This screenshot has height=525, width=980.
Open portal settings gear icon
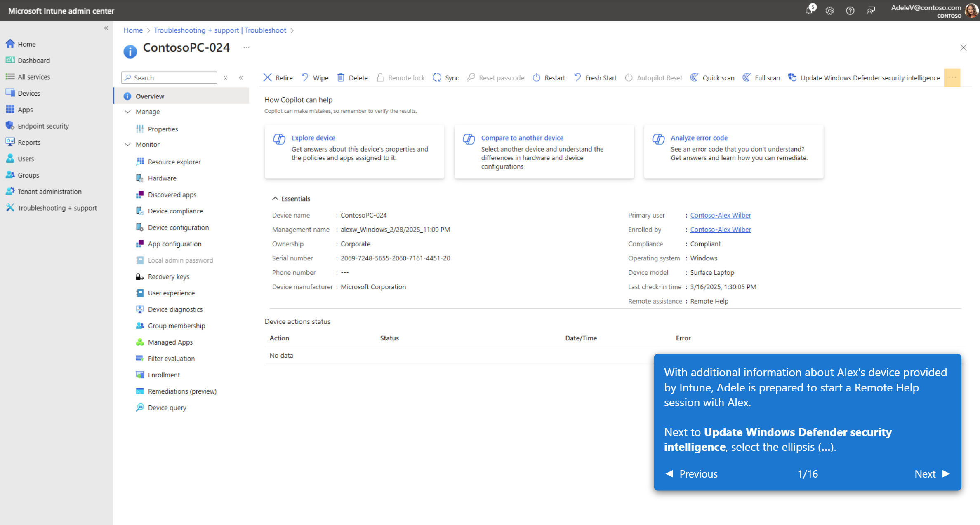pyautogui.click(x=830, y=11)
